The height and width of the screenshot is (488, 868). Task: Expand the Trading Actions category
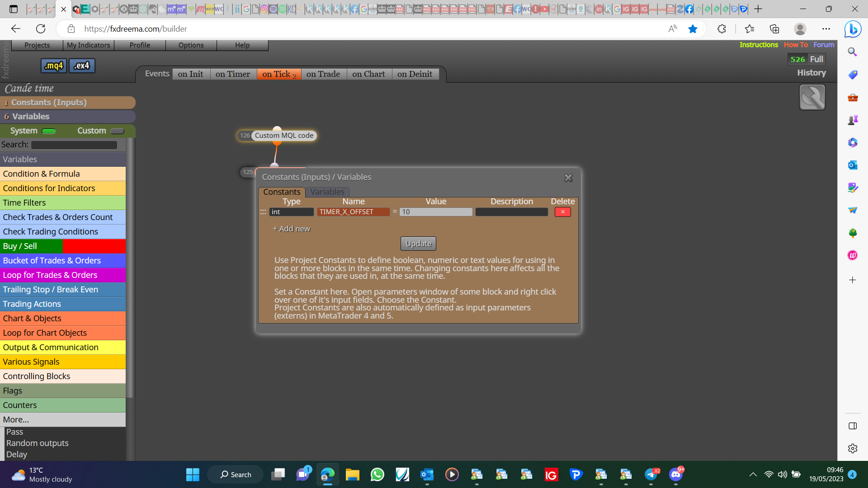coord(63,304)
